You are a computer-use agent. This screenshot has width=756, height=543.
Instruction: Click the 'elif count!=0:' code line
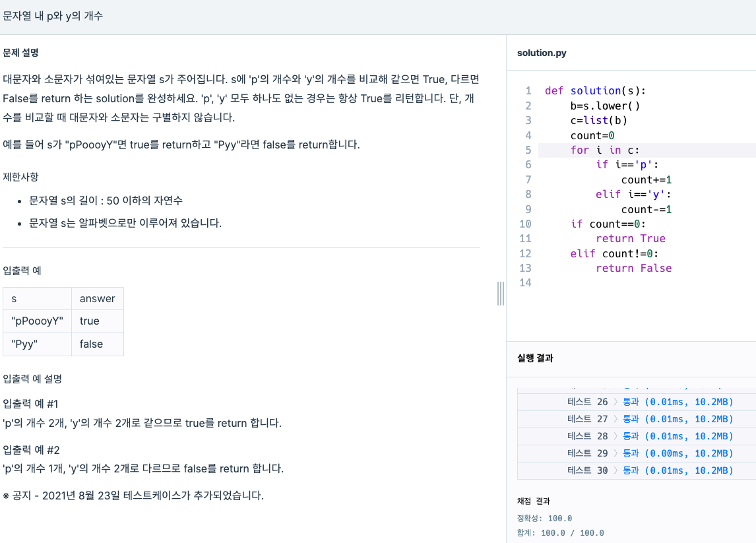coord(614,253)
